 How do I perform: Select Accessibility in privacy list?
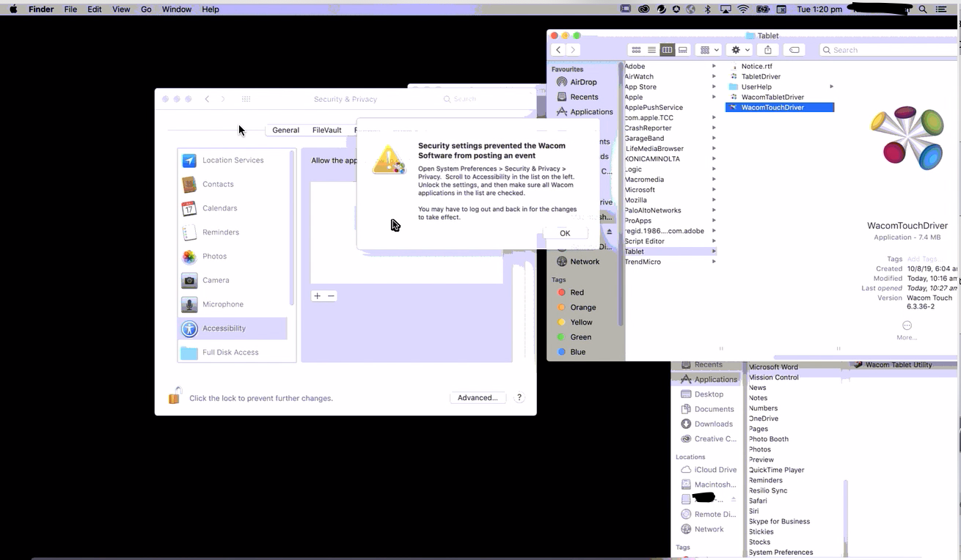pyautogui.click(x=233, y=328)
